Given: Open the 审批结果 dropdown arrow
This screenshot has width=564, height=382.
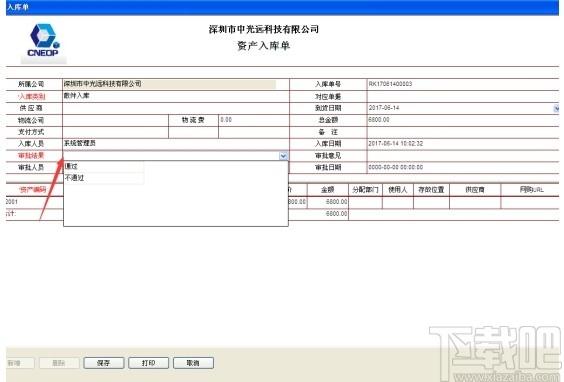Looking at the screenshot, I should click(x=283, y=156).
